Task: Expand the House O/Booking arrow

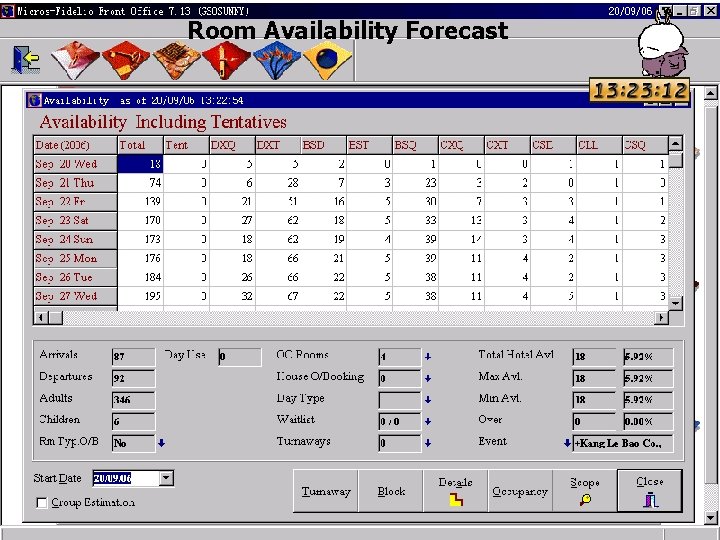Action: [428, 378]
